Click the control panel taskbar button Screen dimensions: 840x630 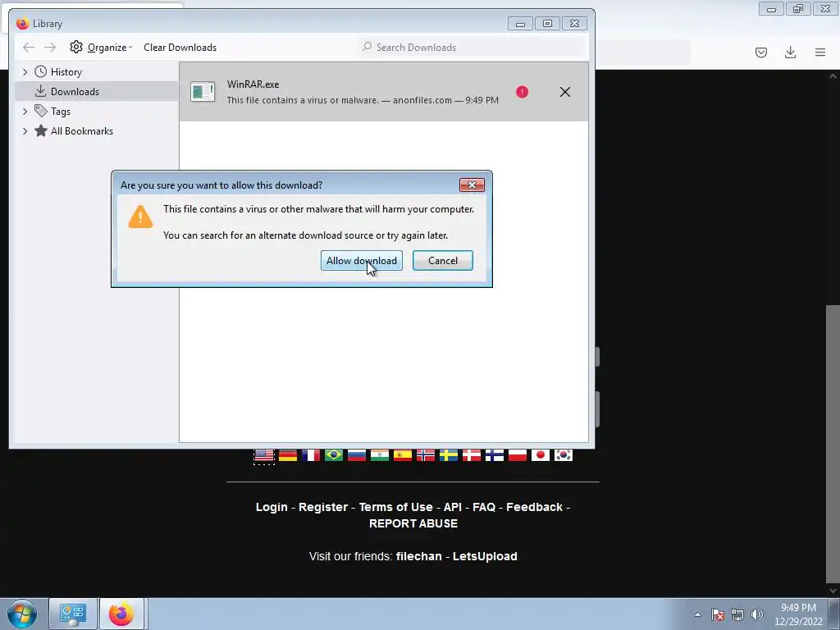pos(73,614)
